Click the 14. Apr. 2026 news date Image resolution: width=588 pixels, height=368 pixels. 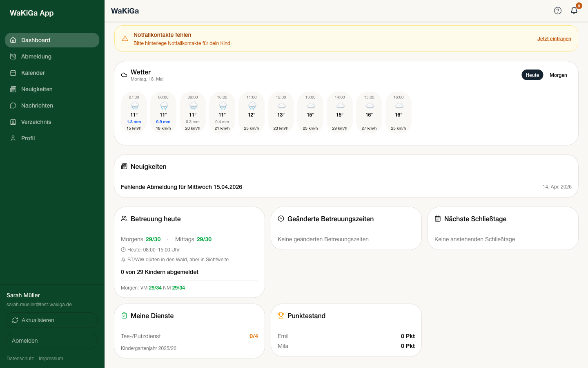tap(557, 187)
